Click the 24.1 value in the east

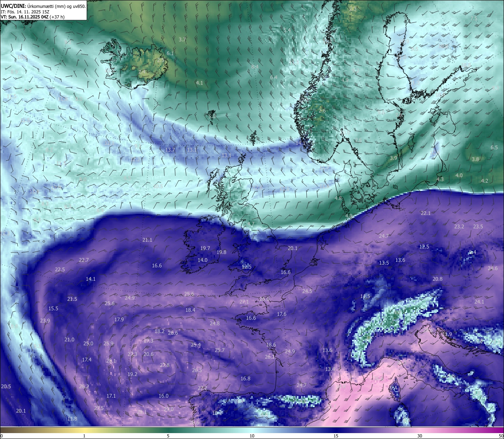[x=479, y=302]
